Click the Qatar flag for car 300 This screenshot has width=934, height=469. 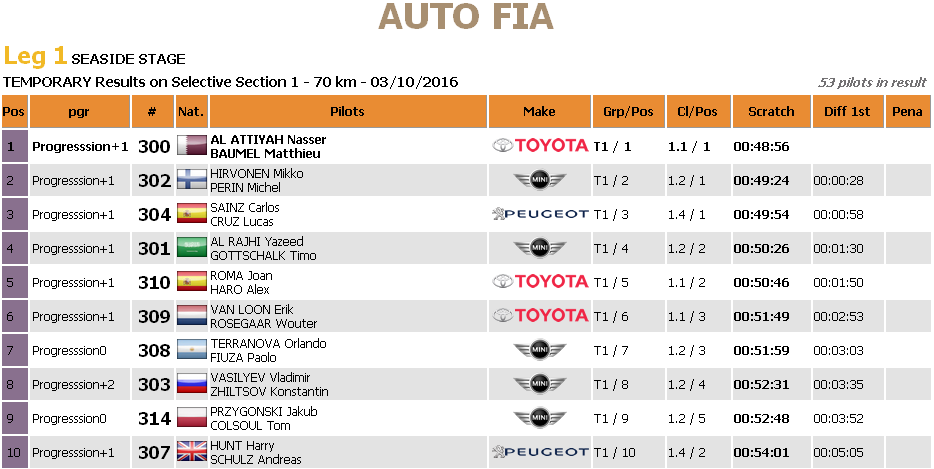pos(192,146)
